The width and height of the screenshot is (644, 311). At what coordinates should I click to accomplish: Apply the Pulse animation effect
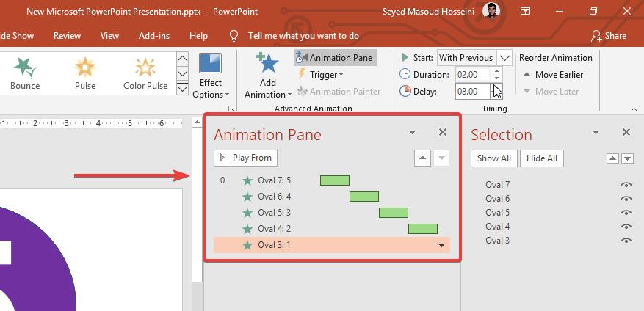(85, 74)
